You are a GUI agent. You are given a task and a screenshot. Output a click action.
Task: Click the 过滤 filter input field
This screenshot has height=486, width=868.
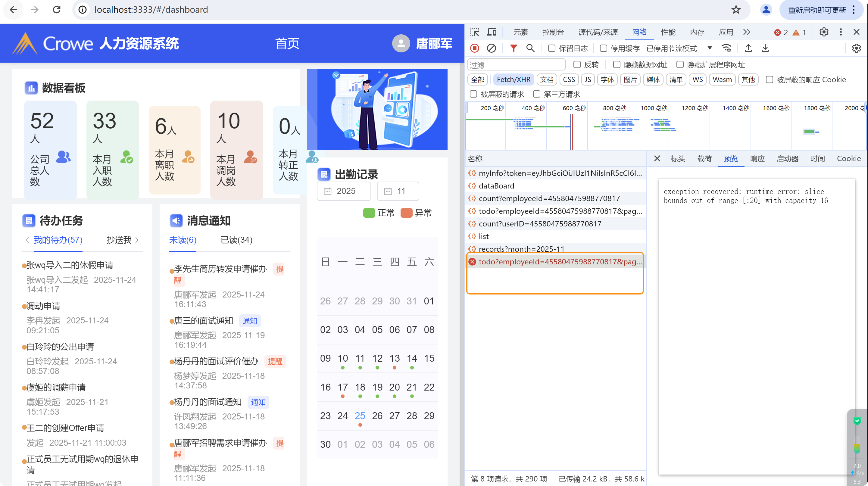(x=516, y=65)
